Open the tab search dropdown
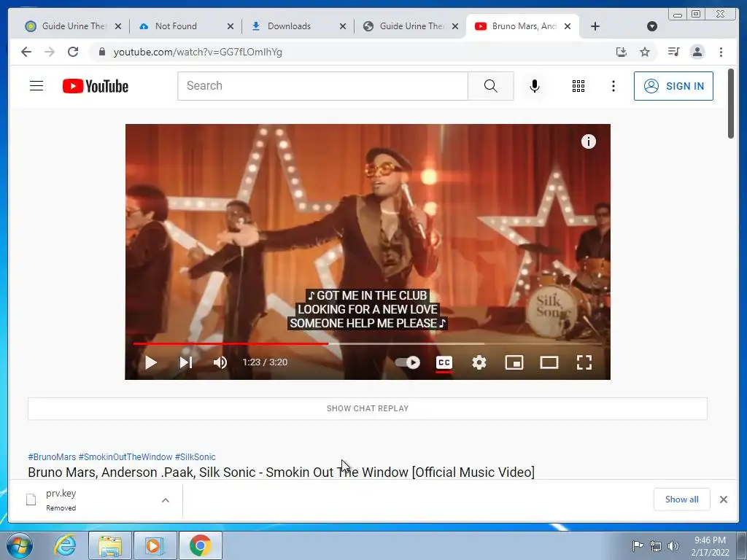The image size is (747, 560). (652, 26)
